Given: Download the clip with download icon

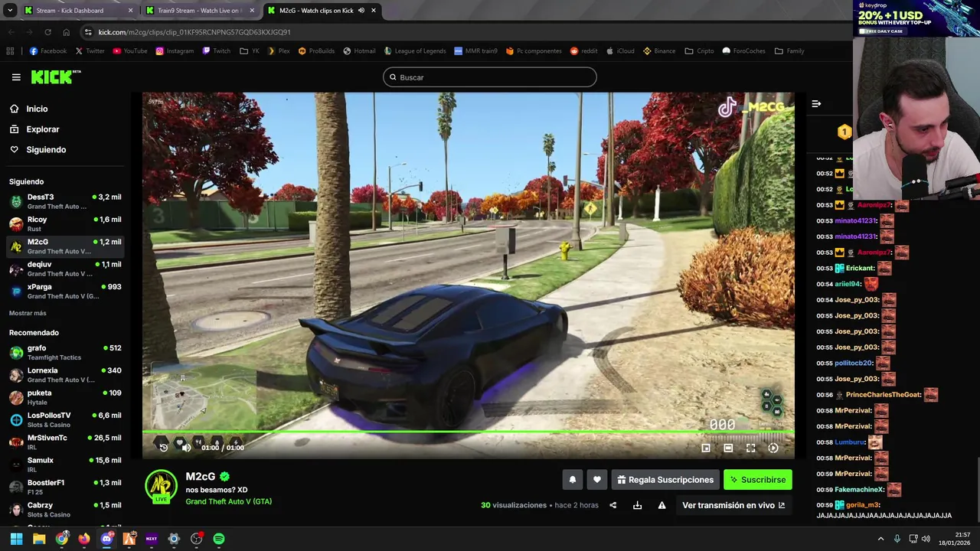Looking at the screenshot, I should point(637,505).
